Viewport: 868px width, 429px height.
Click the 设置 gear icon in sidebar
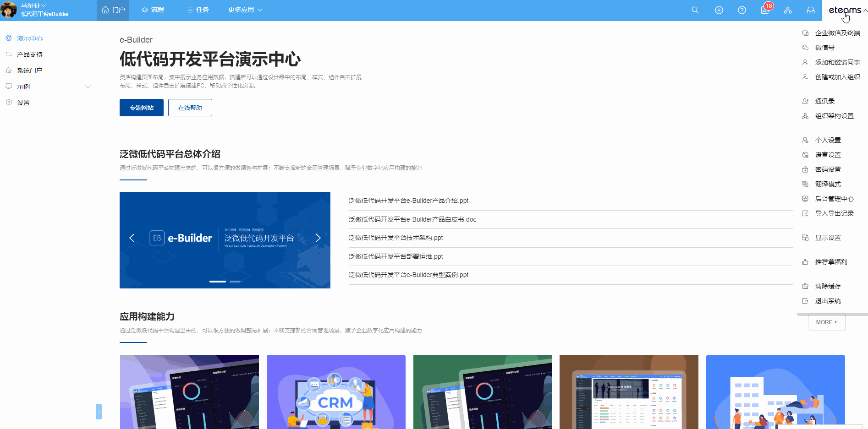point(9,102)
